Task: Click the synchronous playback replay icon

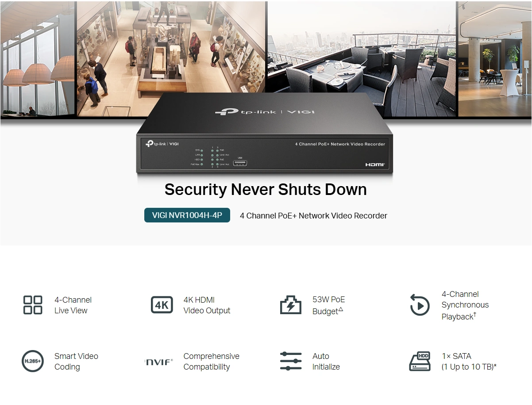Action: pyautogui.click(x=420, y=305)
